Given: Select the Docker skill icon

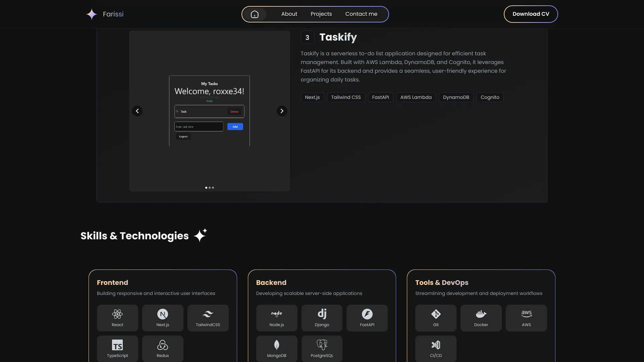Looking at the screenshot, I should [x=481, y=314].
